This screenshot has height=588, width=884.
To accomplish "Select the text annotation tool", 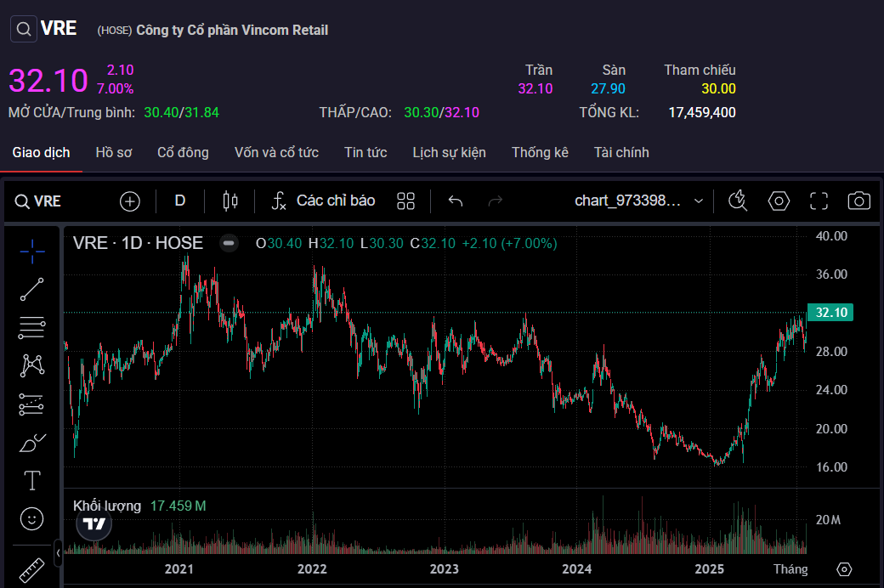I will pos(31,481).
